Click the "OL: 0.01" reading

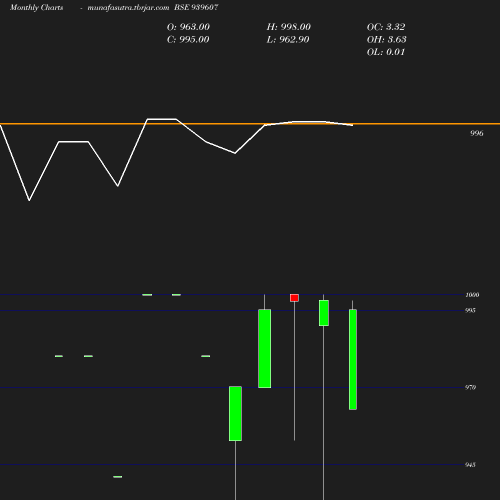click(x=386, y=52)
